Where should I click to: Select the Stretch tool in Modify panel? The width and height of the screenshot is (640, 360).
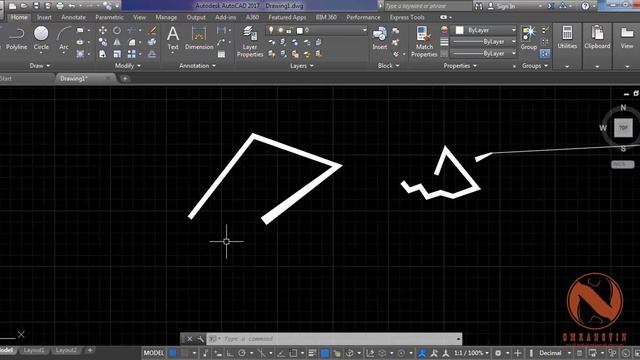(x=102, y=54)
